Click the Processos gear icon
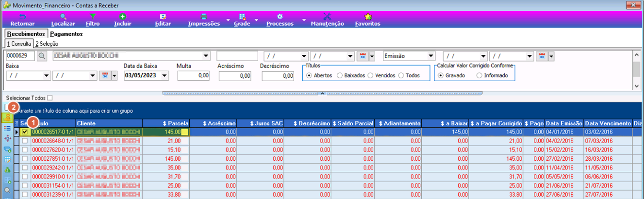The height and width of the screenshot is (199, 644). click(x=280, y=17)
